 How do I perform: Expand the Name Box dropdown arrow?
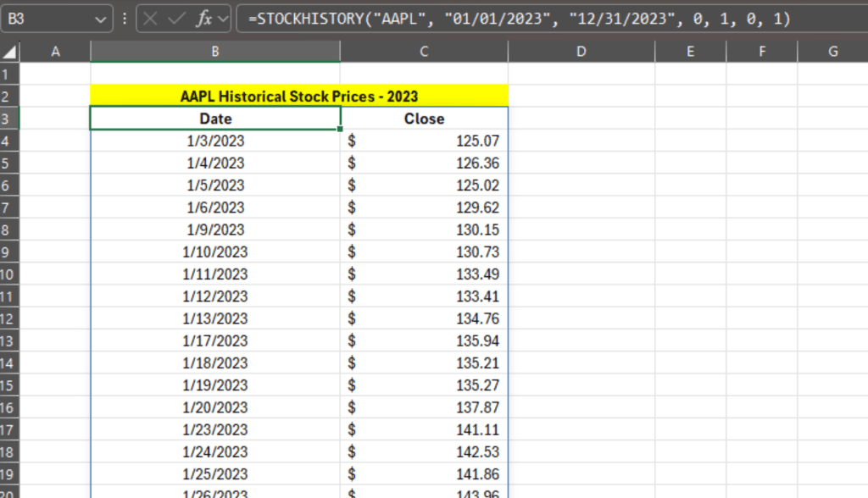click(101, 19)
